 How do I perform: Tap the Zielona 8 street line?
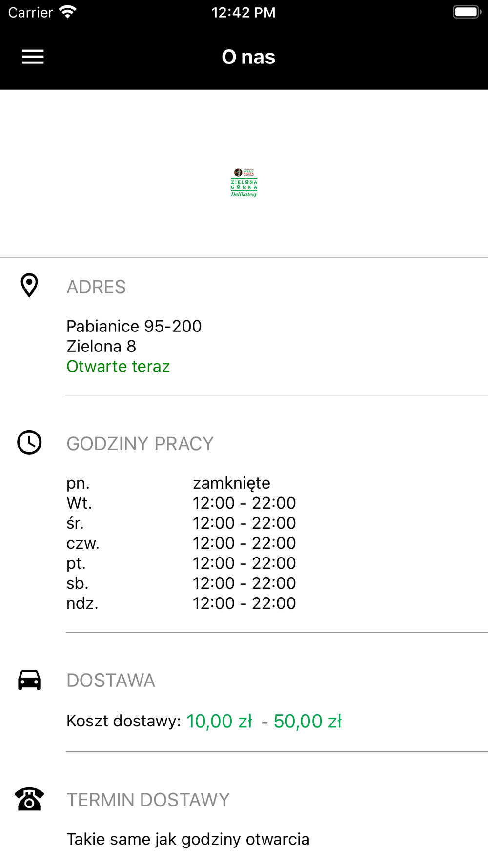click(102, 346)
